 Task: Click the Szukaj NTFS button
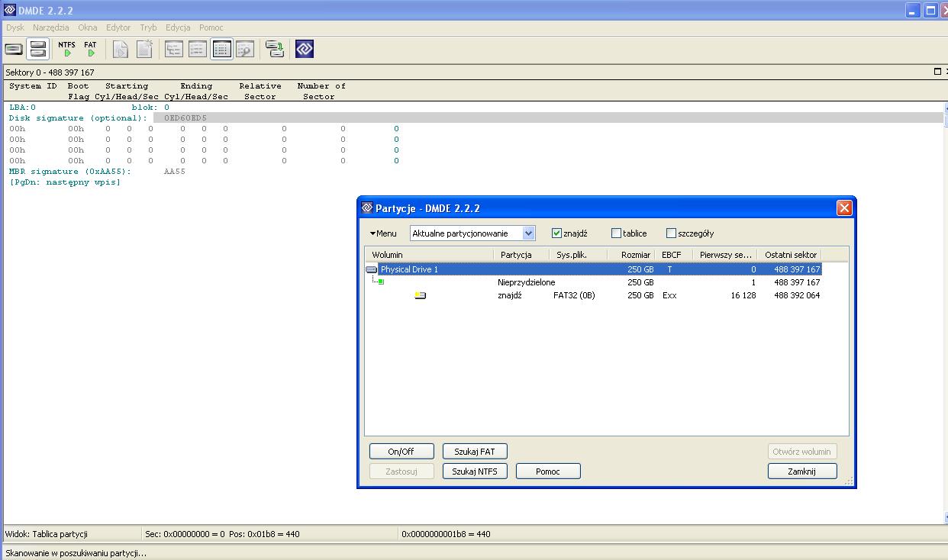click(475, 471)
